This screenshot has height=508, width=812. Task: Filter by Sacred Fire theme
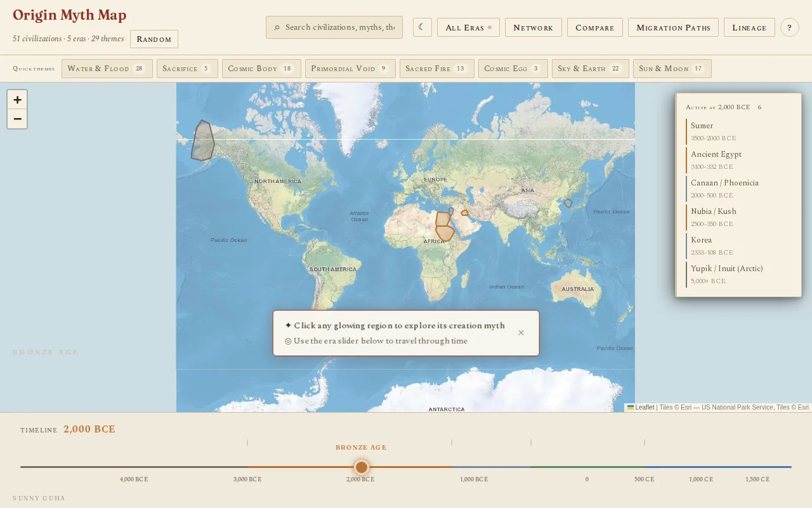tap(437, 69)
